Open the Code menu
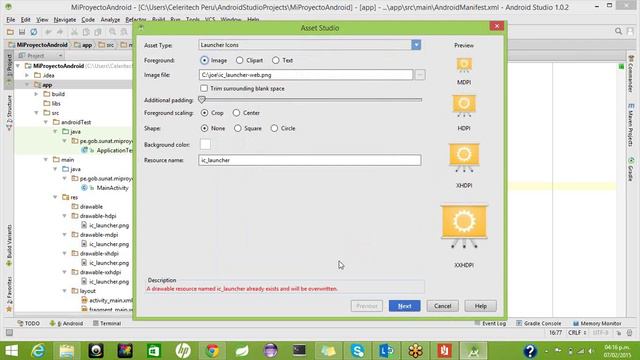Viewport: 640px width, 360px height. 88,20
